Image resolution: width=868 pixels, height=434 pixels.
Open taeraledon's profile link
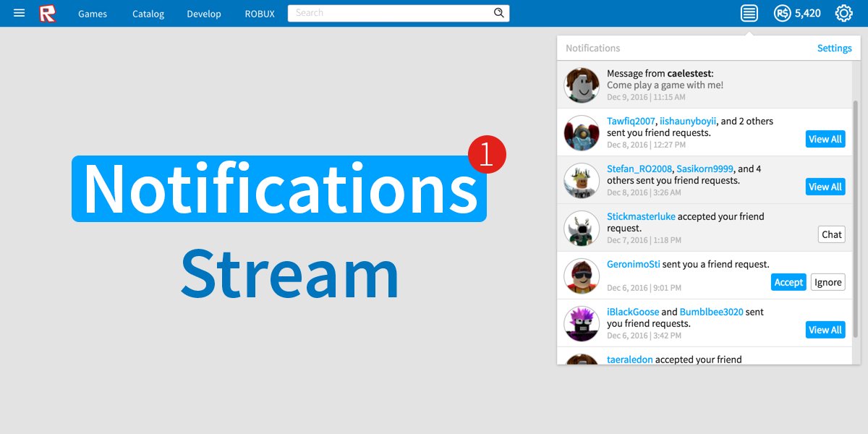coord(629,359)
